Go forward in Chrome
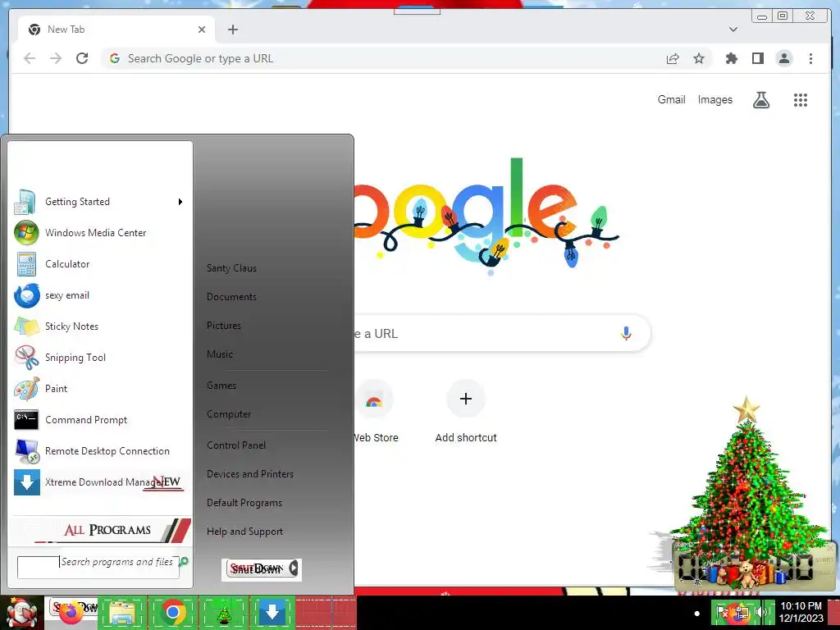The width and height of the screenshot is (840, 630). coord(56,58)
